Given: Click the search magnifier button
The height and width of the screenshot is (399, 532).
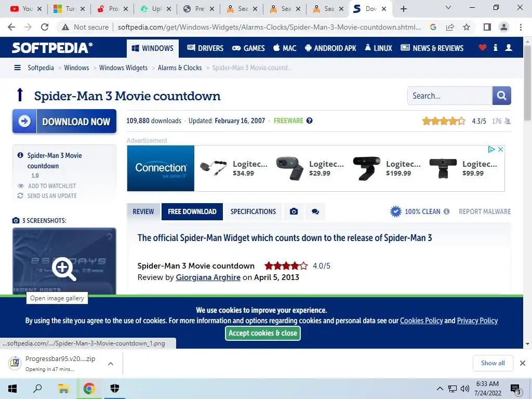Looking at the screenshot, I should (501, 96).
